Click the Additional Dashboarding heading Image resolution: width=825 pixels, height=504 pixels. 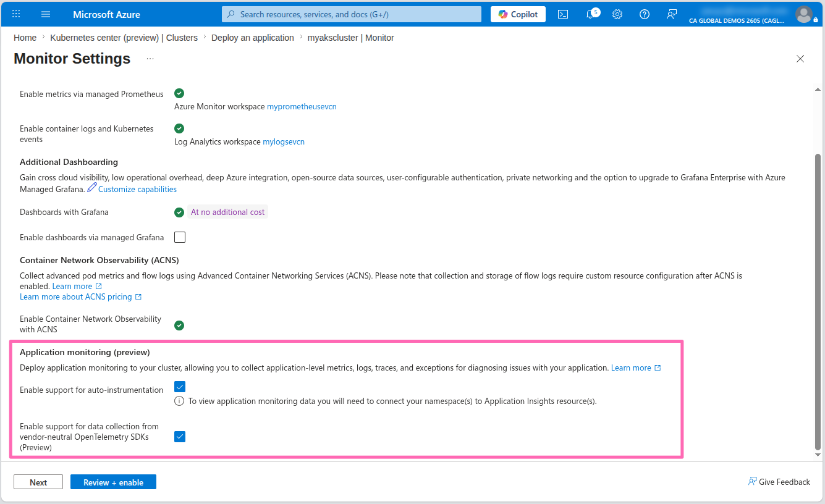[69, 162]
